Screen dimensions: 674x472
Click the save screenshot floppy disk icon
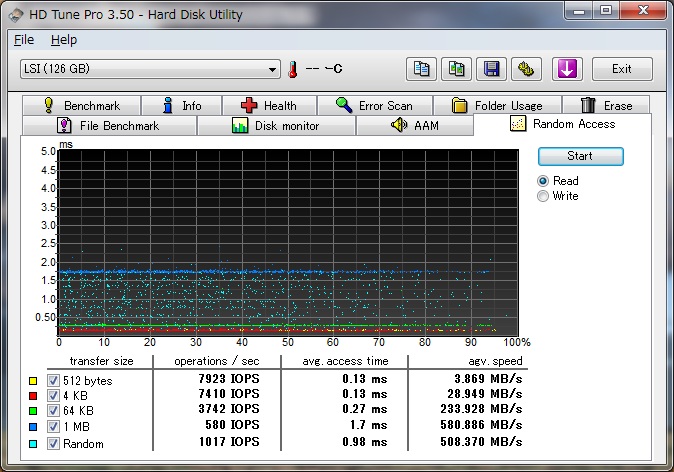pos(491,69)
